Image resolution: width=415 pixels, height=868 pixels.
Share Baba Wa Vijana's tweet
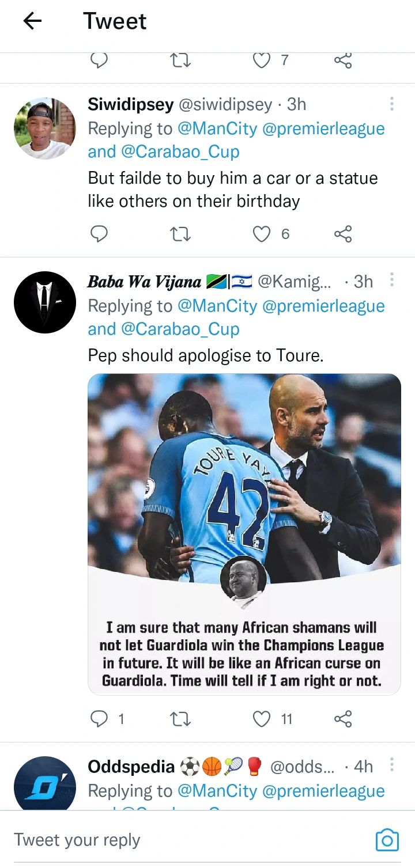pyautogui.click(x=343, y=719)
